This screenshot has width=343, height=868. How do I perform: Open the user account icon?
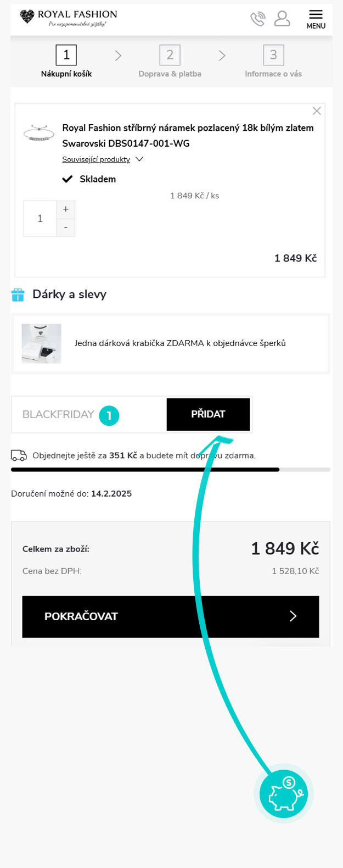282,18
